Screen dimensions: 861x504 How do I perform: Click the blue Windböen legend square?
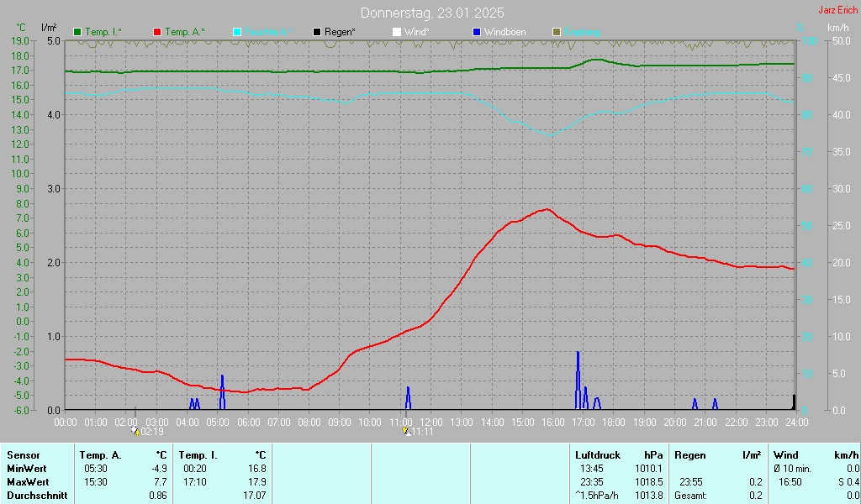coord(477,32)
